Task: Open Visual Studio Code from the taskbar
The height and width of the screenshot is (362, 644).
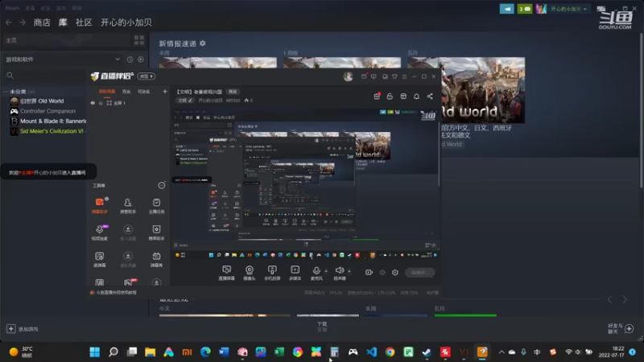Action: pos(371,352)
